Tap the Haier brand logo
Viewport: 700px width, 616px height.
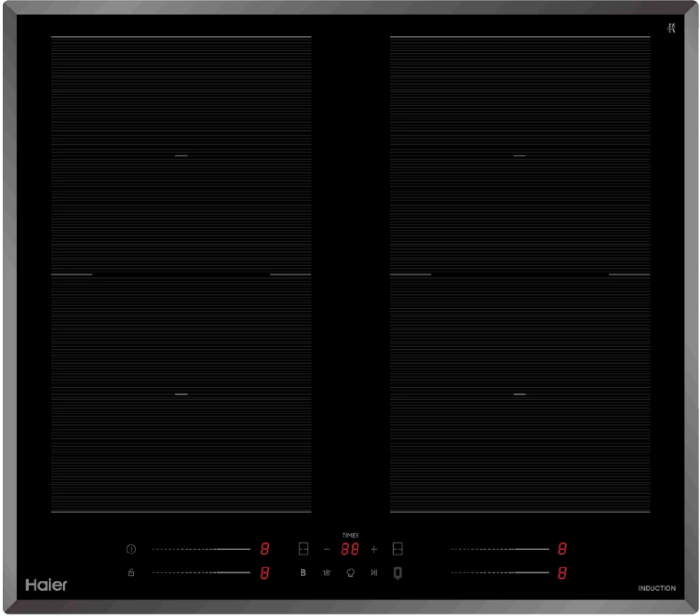coord(46,584)
